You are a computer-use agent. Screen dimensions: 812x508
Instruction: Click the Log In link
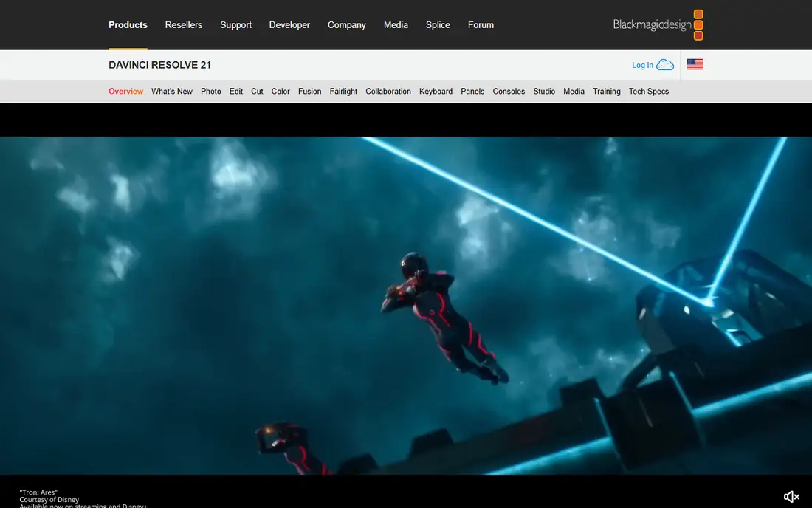coord(642,65)
